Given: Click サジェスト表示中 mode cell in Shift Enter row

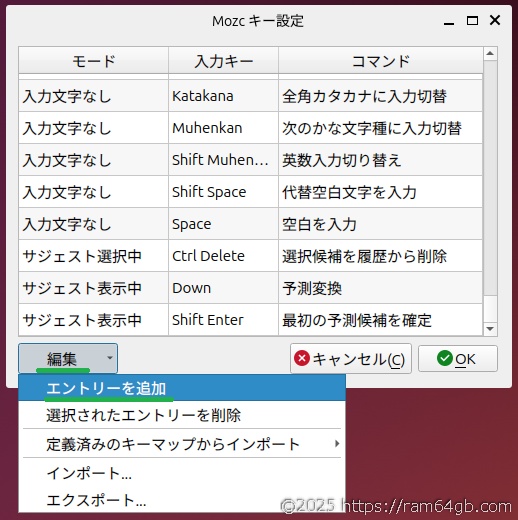Looking at the screenshot, I should pos(94,320).
